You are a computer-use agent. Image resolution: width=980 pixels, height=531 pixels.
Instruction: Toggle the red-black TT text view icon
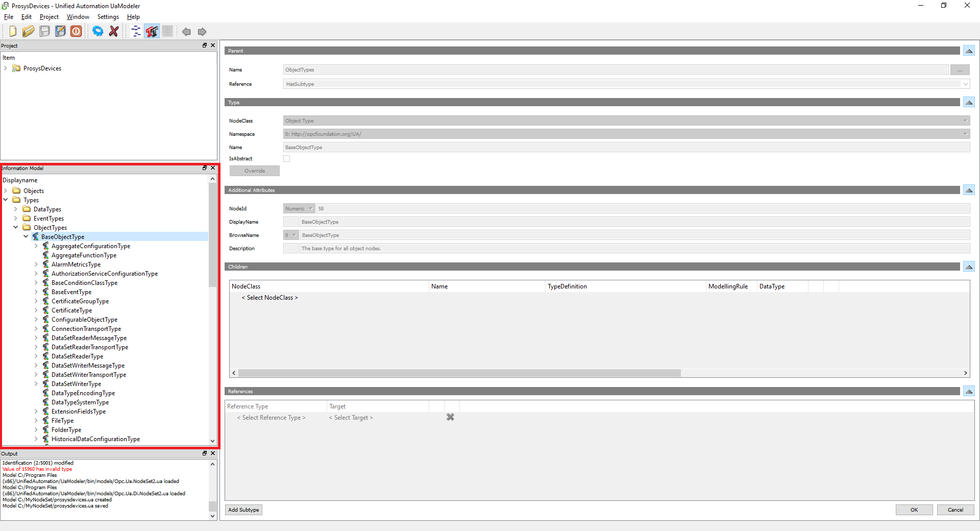pos(152,31)
